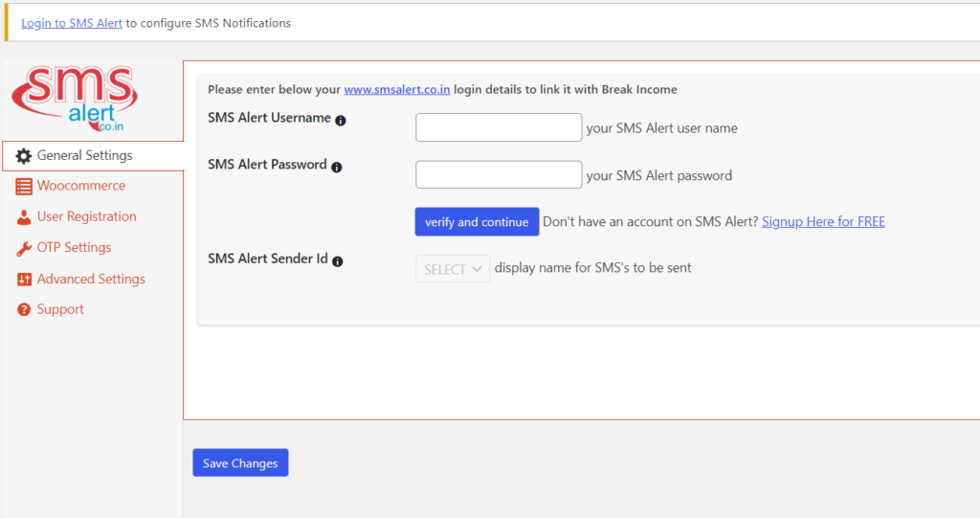Click 'to configure SMS Notifications' notice text
This screenshot has height=518, width=980.
tap(208, 23)
